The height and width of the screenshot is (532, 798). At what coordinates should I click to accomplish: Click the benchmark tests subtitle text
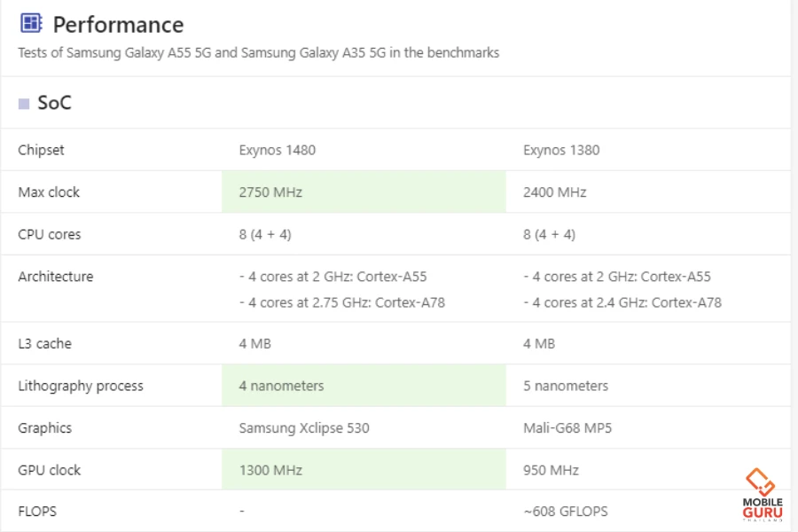(x=258, y=52)
